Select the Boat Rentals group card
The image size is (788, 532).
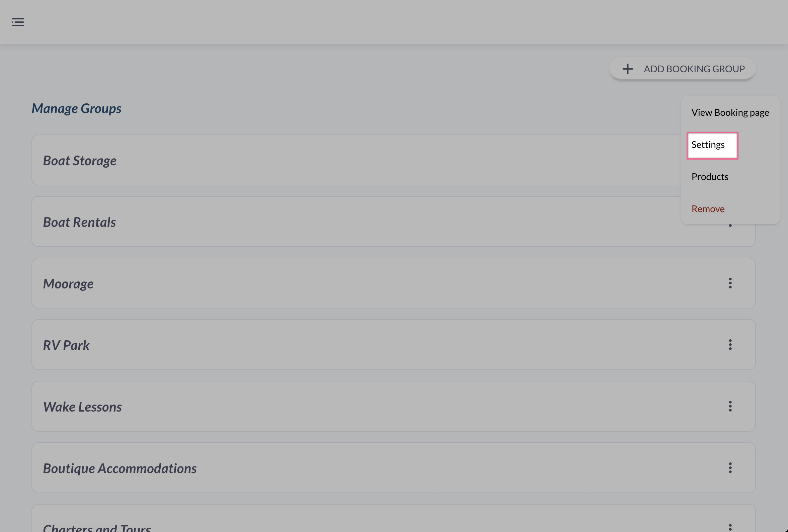[x=339, y=222]
